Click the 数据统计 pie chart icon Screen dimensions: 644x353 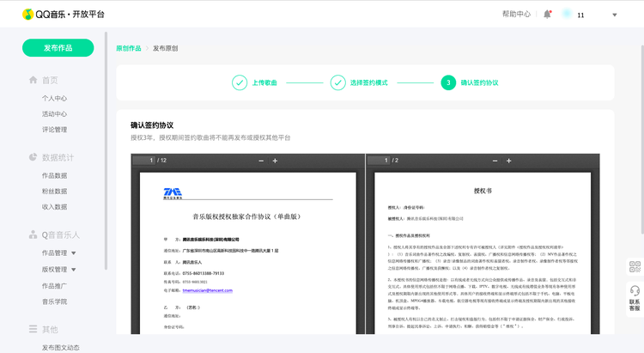[x=33, y=157]
